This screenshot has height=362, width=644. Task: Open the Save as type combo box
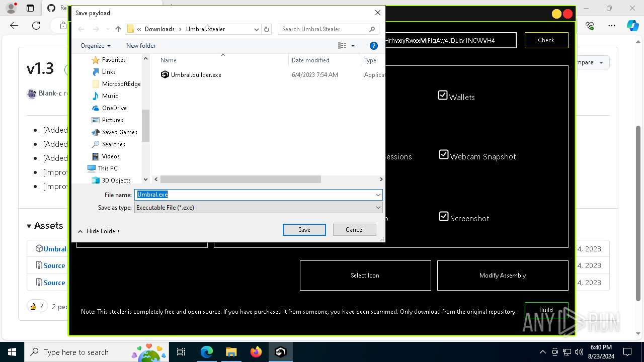point(259,208)
